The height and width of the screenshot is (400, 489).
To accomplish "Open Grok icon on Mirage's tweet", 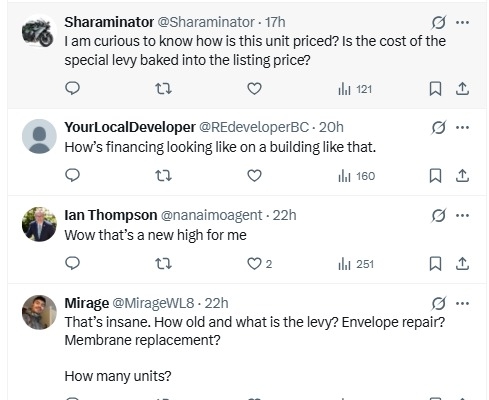I will click(x=438, y=303).
